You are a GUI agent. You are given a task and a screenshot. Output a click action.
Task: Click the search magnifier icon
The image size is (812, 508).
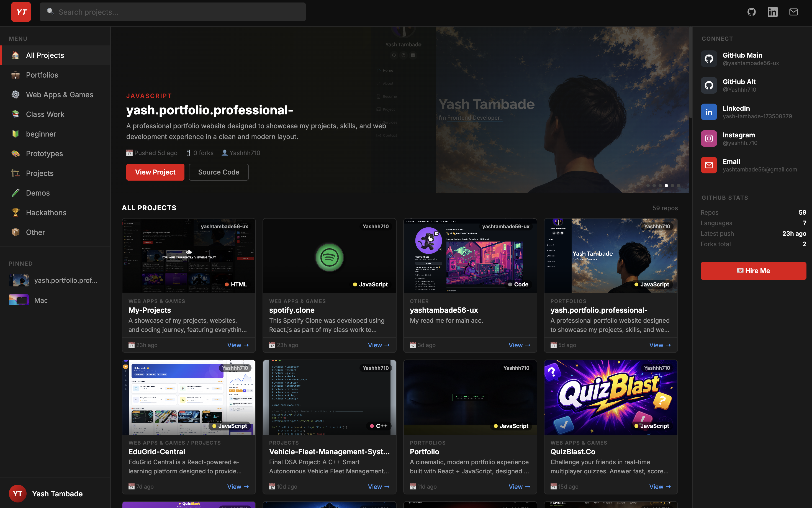(50, 12)
